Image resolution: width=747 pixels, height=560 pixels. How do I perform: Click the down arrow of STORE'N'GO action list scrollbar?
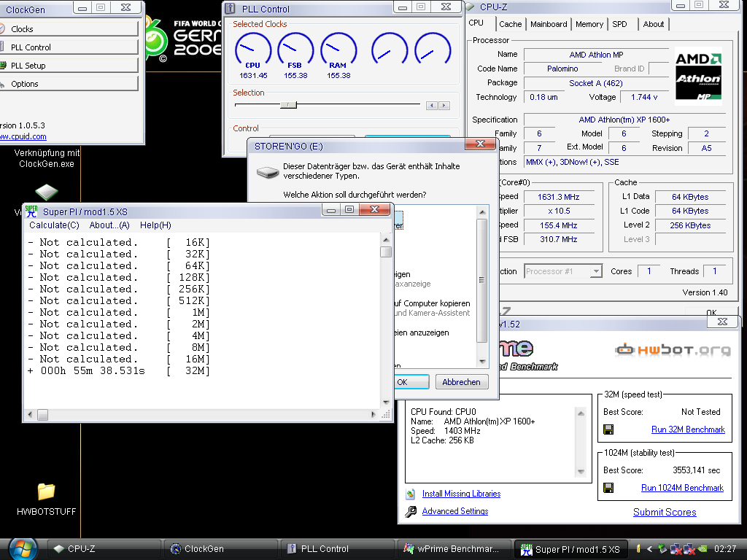(x=482, y=362)
